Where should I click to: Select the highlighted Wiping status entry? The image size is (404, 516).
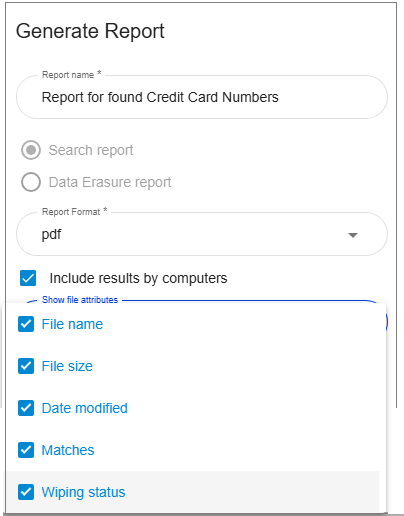(193, 492)
